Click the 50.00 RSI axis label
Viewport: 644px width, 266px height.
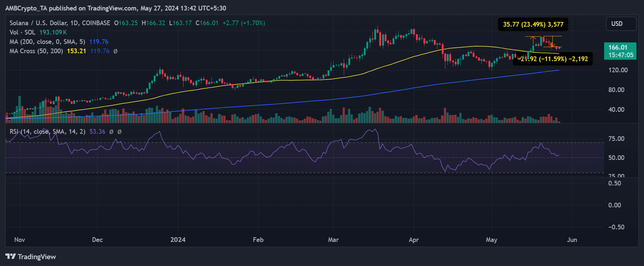(x=616, y=158)
